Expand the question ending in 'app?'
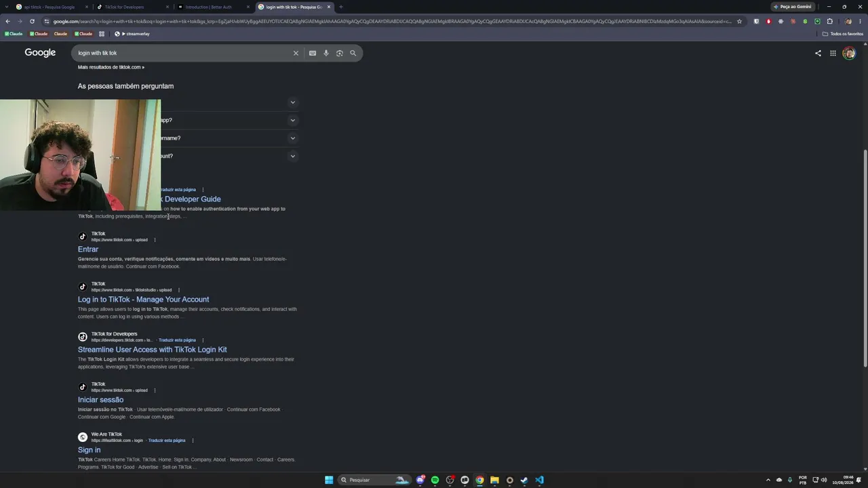This screenshot has height=488, width=868. pyautogui.click(x=293, y=120)
